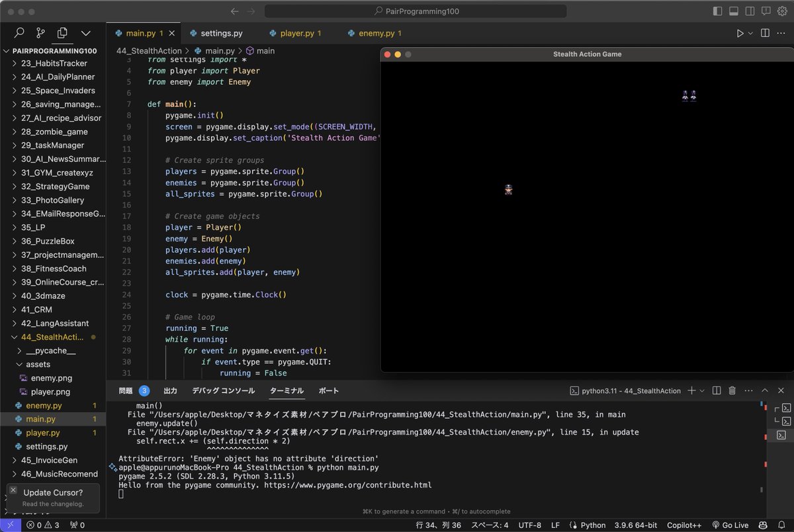Select the ターミナル panel tab
Viewport: 794px width, 532px height.
click(287, 391)
